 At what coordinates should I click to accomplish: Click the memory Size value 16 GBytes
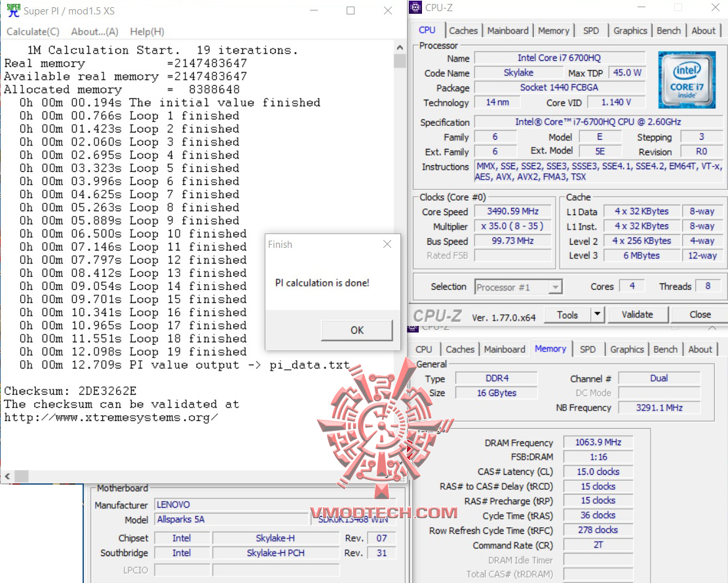(496, 393)
